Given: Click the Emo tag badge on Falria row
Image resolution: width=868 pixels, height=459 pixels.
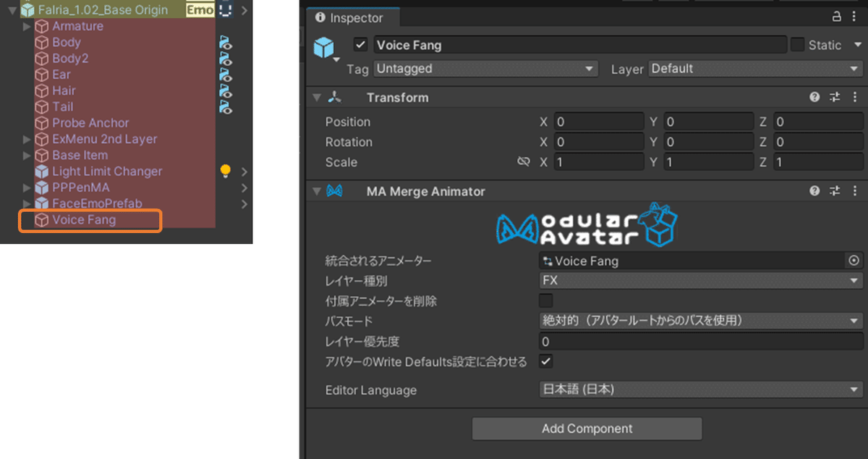Looking at the screenshot, I should 200,10.
